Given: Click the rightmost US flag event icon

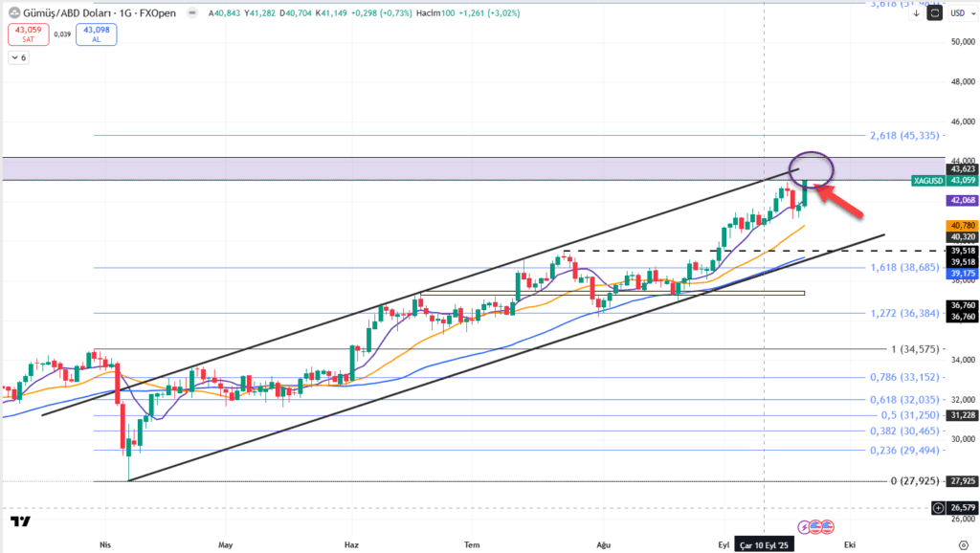Looking at the screenshot, I should coord(828,526).
